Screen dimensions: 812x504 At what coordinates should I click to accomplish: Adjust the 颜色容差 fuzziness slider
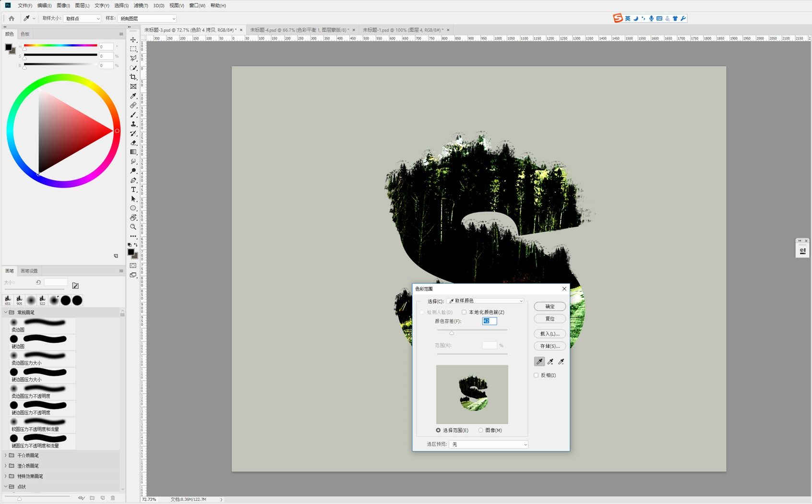(452, 333)
